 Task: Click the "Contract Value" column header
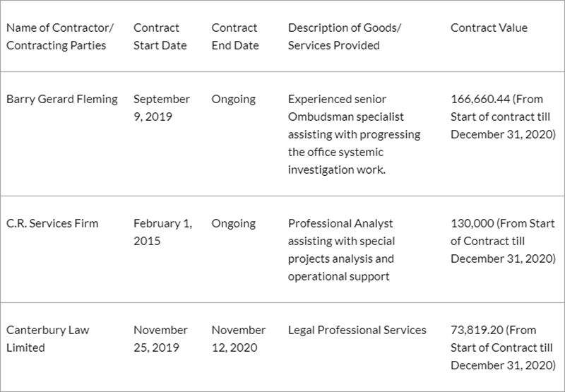click(x=489, y=28)
